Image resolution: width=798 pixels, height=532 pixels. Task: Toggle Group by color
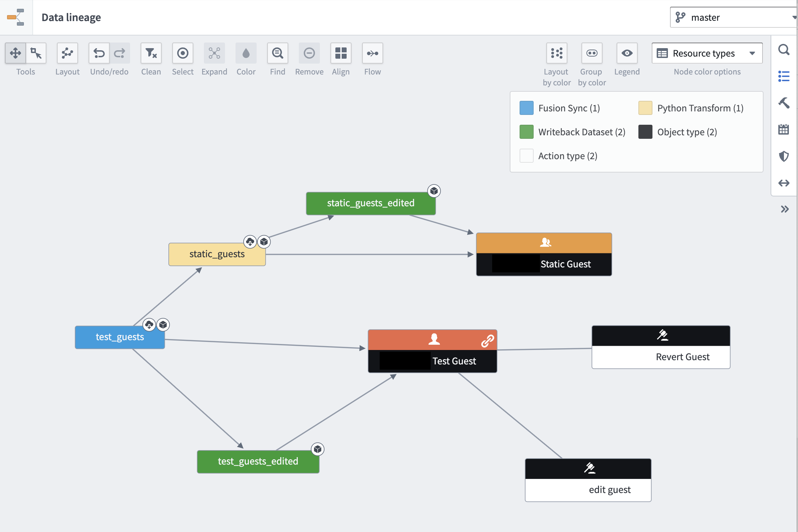point(592,53)
